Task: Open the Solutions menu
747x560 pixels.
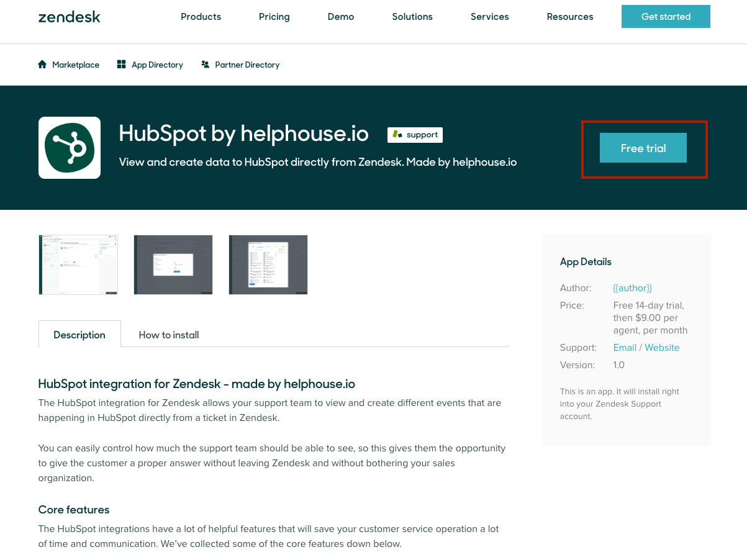Action: pyautogui.click(x=412, y=17)
